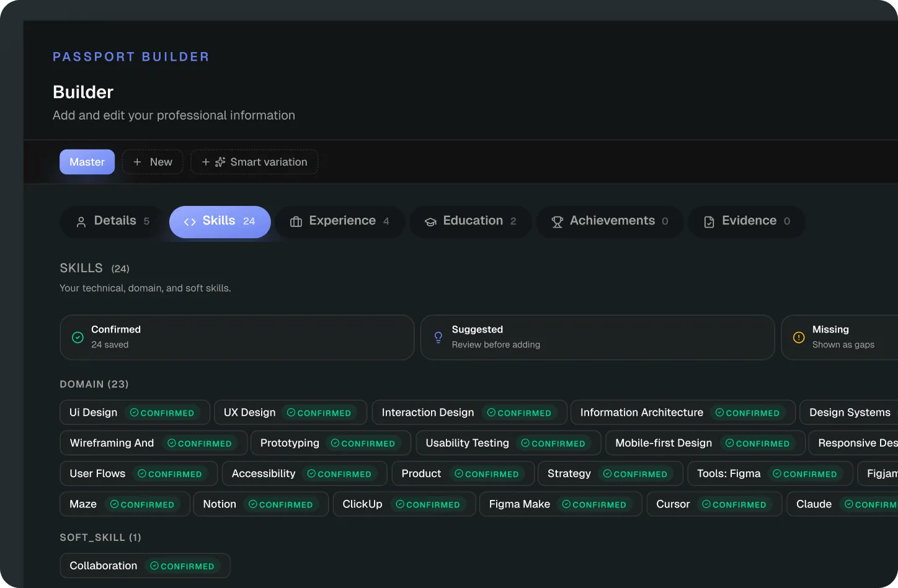Click the CONFIRMED badge on Information Architecture
Viewport: 898px width, 588px height.
coord(747,412)
